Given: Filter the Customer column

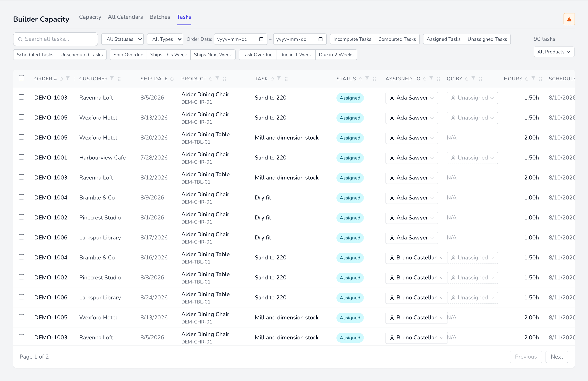Looking at the screenshot, I should tap(112, 78).
